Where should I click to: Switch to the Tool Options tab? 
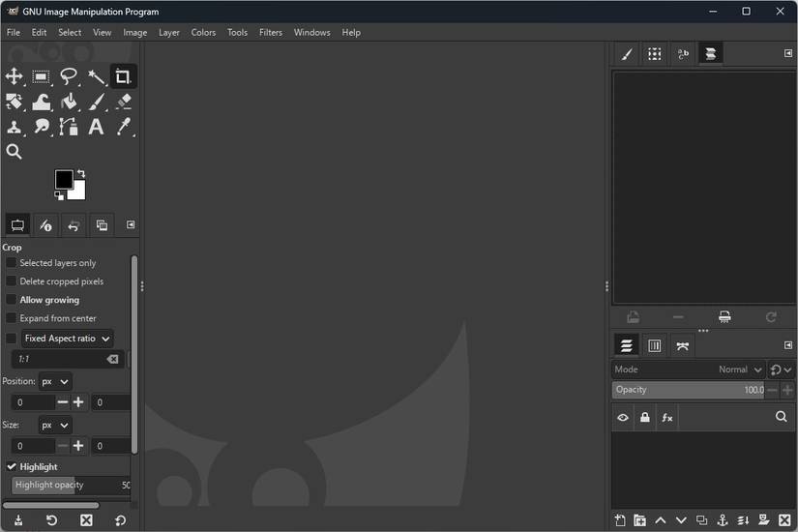17,225
